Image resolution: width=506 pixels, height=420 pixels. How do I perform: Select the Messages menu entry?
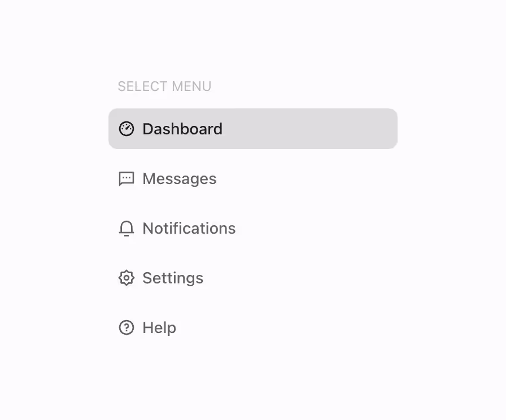(x=179, y=178)
